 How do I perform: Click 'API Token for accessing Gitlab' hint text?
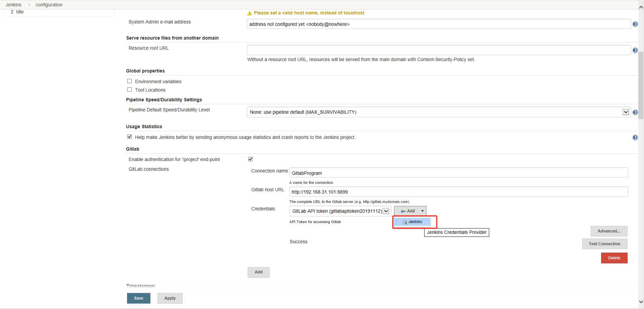click(315, 222)
